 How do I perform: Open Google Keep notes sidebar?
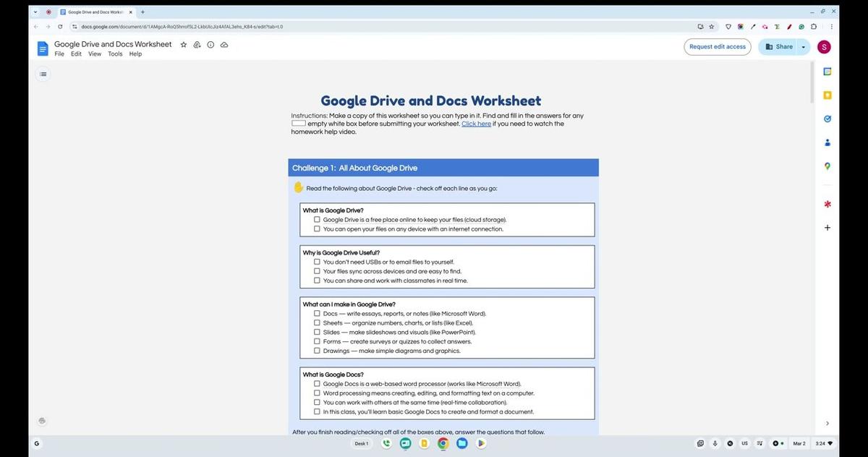pos(827,95)
